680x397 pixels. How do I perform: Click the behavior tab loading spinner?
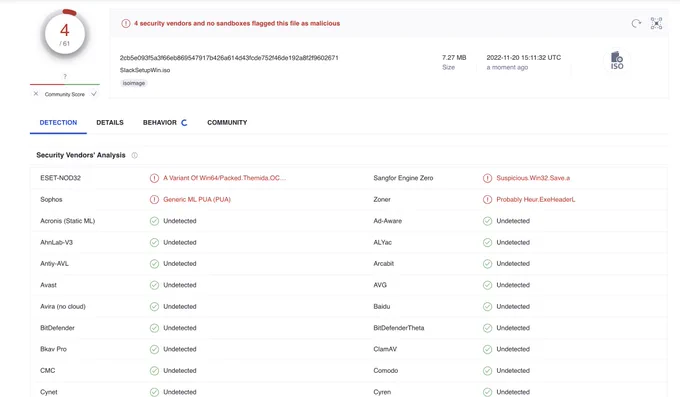[x=184, y=123]
